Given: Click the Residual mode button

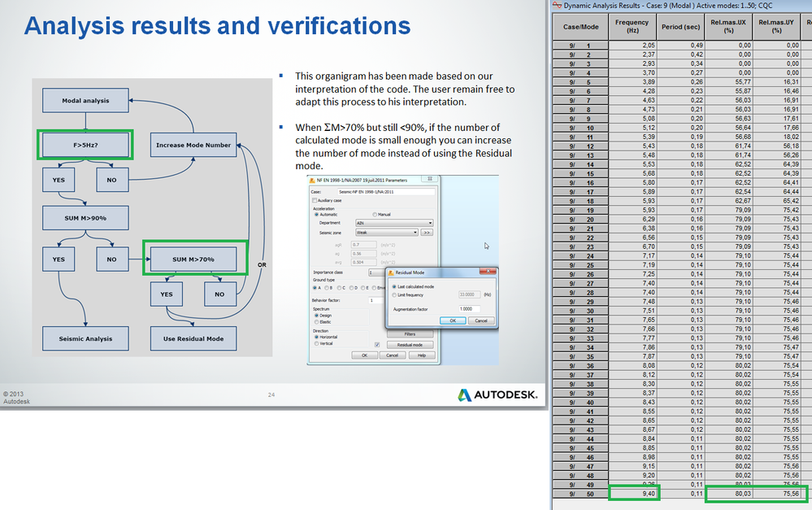Looking at the screenshot, I should pos(410,345).
